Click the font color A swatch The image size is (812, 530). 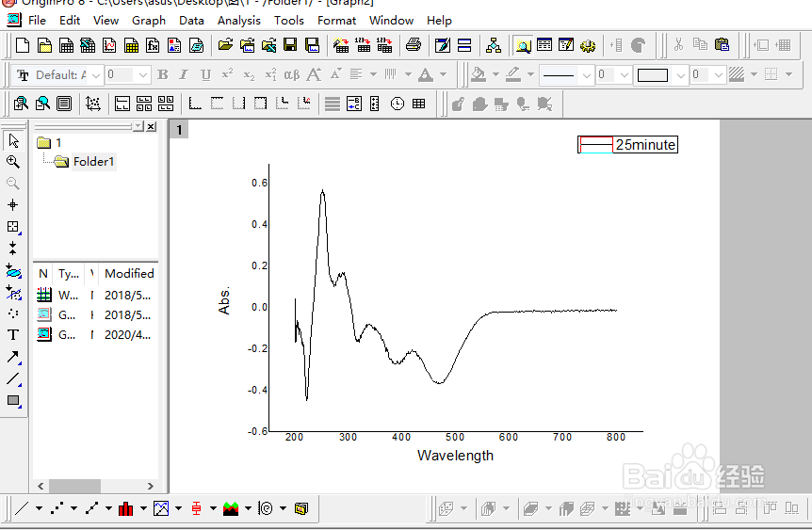(x=426, y=75)
